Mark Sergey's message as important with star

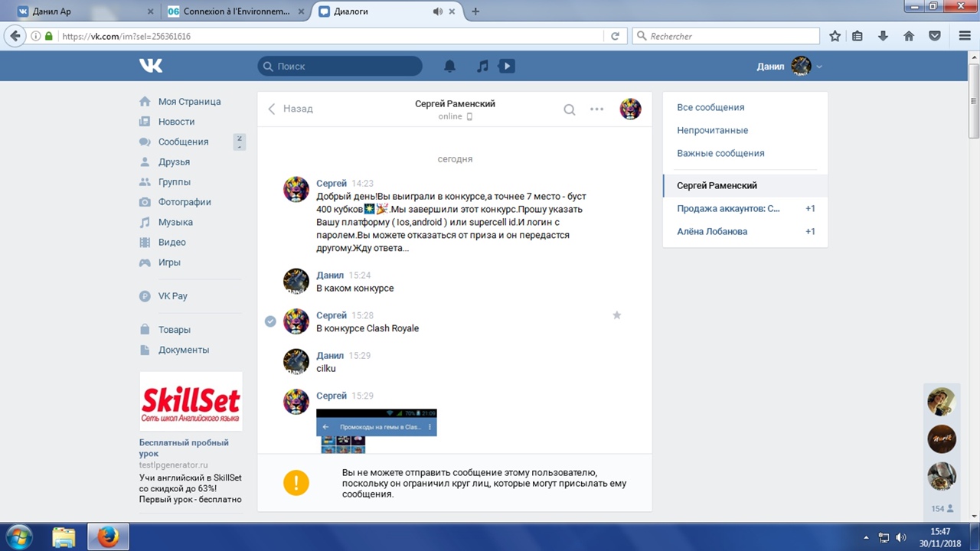(x=616, y=315)
